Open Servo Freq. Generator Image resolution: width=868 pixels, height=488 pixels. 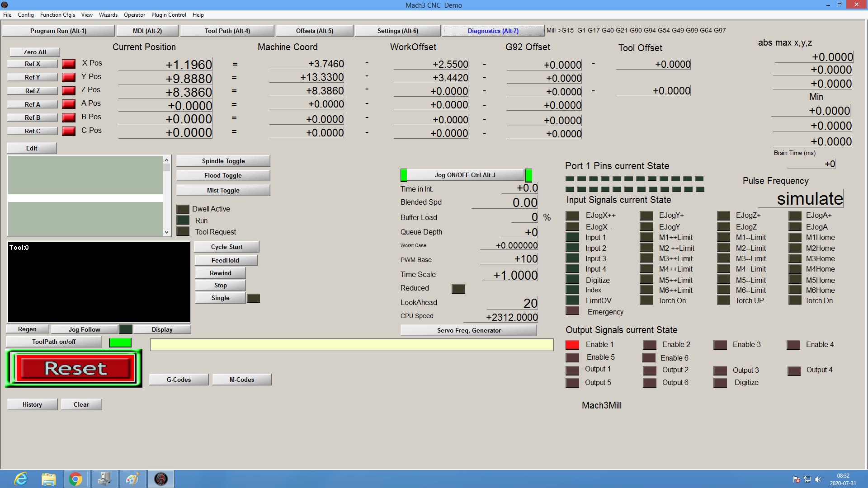click(x=469, y=330)
